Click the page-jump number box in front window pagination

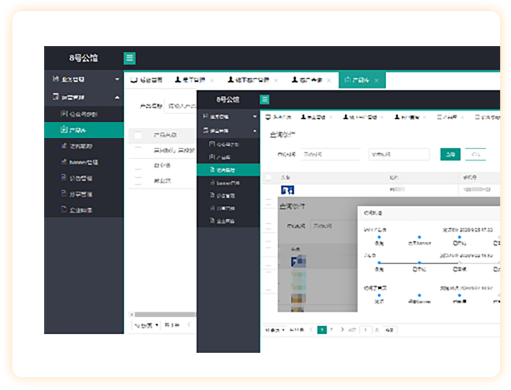(366, 330)
